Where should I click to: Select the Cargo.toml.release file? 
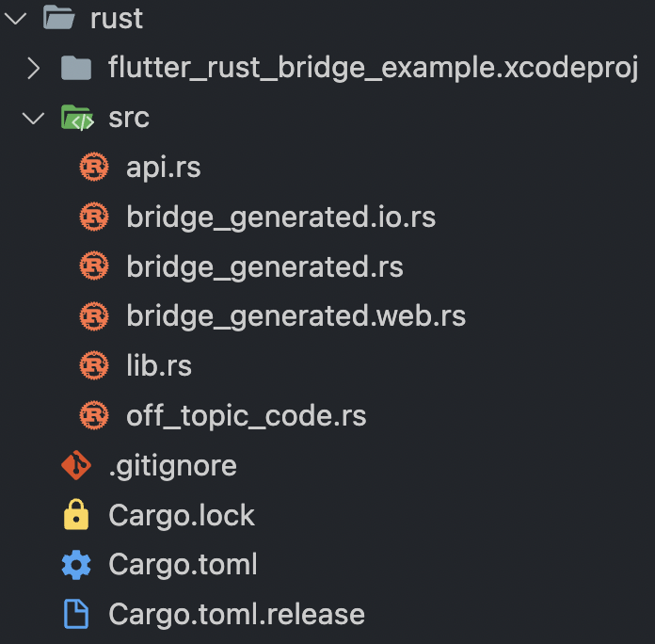(236, 614)
